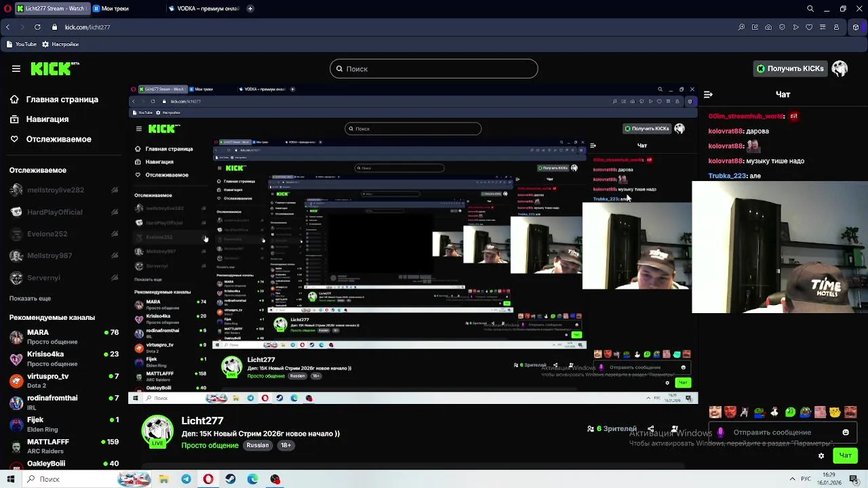Open Opera search tabs magnifier icon
The width and height of the screenshot is (868, 488).
point(810,9)
